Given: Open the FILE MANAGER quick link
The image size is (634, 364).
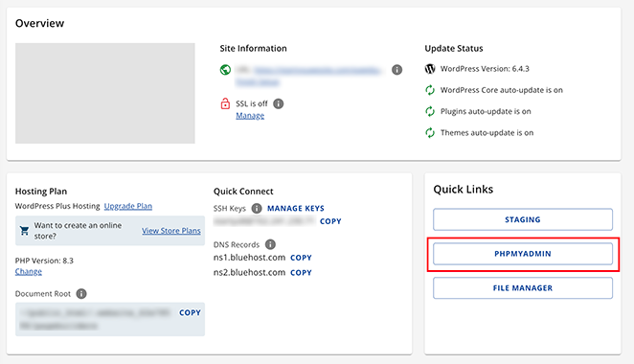Looking at the screenshot, I should point(523,288).
